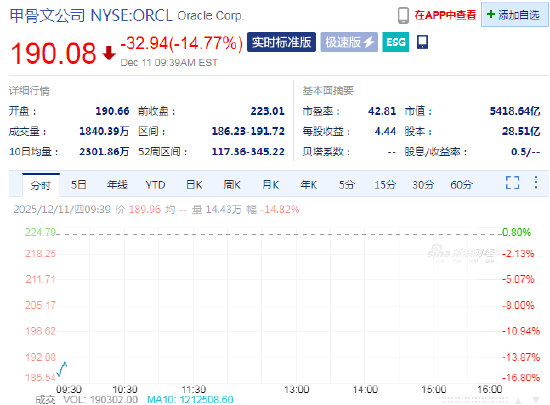Viewport: 550px width, 405px height.
Task: Select the 年线 chart tab
Action: (117, 185)
